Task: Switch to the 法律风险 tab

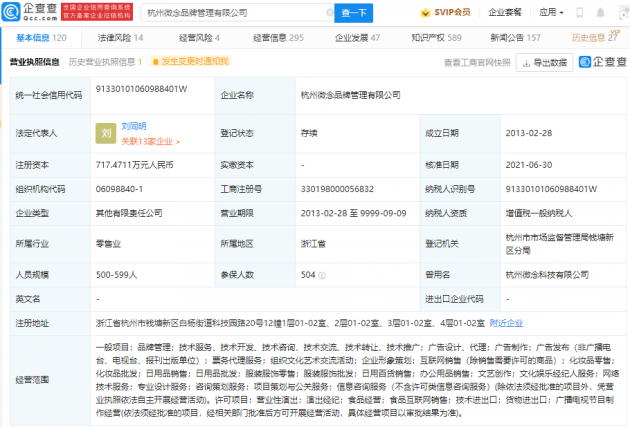Action: pos(120,38)
